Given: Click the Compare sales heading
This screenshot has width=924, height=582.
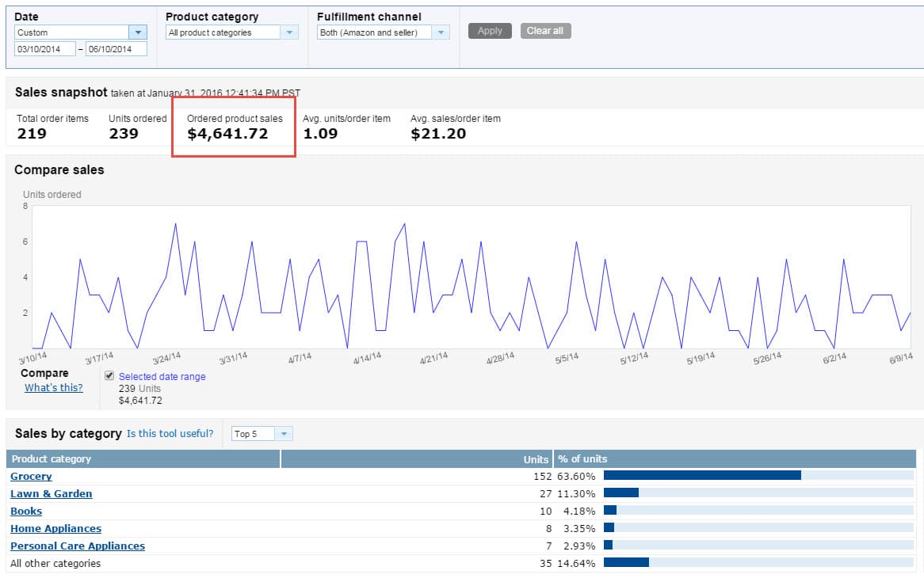Looking at the screenshot, I should (59, 169).
